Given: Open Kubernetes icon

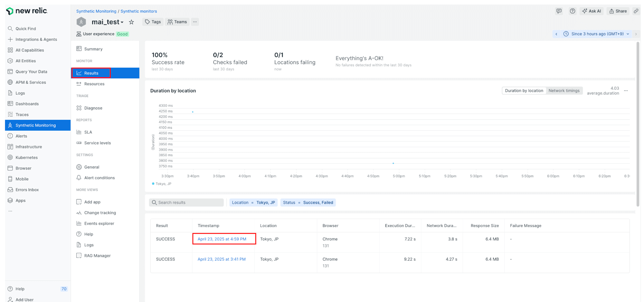Looking at the screenshot, I should click(x=10, y=157).
